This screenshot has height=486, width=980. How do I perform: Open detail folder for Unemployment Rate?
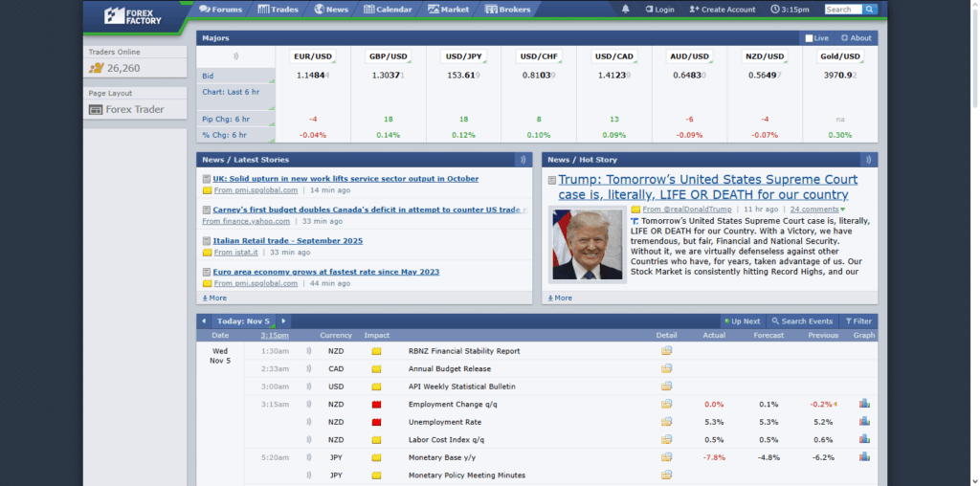(x=666, y=422)
